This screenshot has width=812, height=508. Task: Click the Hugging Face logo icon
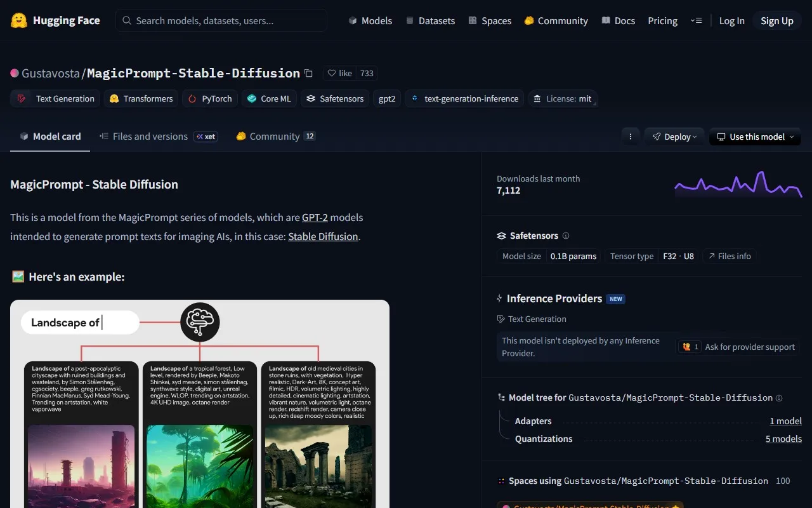(19, 20)
